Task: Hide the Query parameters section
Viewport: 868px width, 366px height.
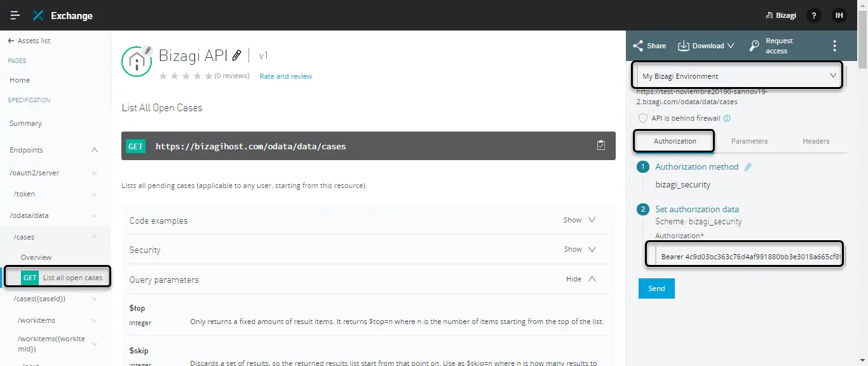Action: (581, 279)
